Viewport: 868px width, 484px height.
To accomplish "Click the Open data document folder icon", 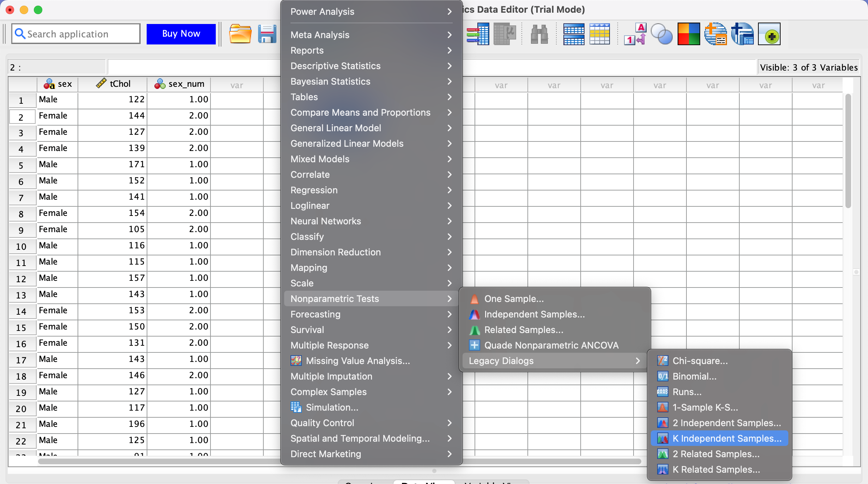I will point(240,34).
